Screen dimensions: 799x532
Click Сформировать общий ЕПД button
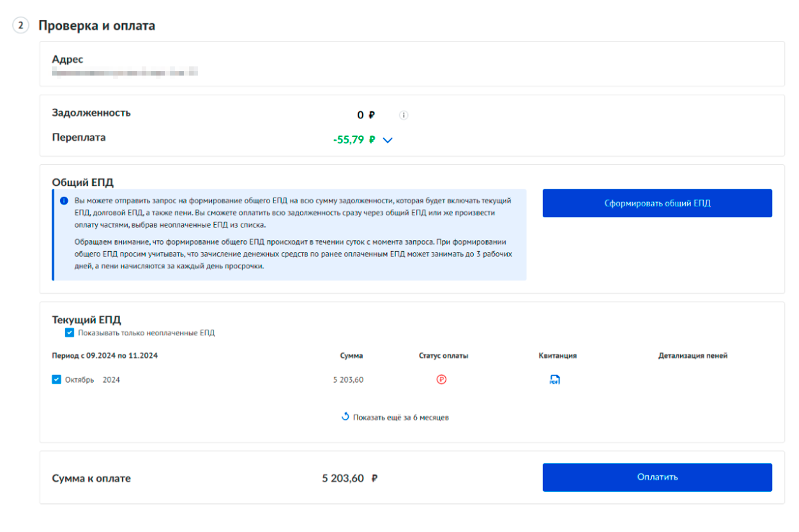click(x=657, y=203)
